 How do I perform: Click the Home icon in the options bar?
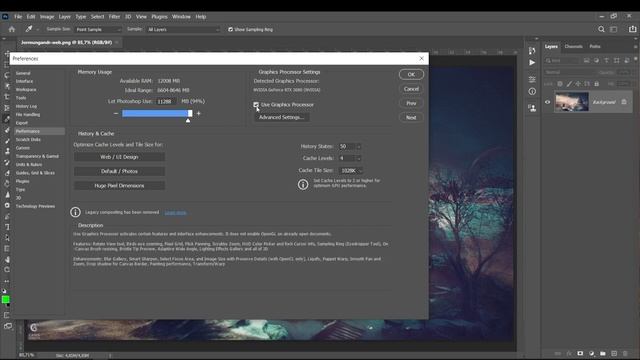11,29
